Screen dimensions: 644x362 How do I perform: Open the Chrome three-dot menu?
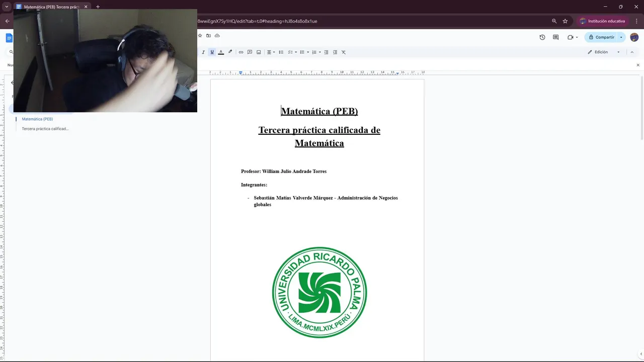pyautogui.click(x=636, y=21)
